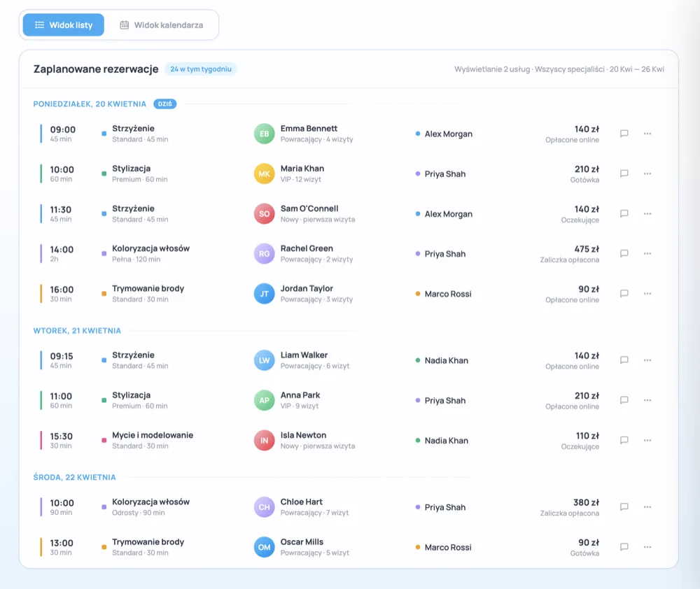Screen dimensions: 700x589
Task: Click the MK avatar of Maria Khan
Action: 265,174
